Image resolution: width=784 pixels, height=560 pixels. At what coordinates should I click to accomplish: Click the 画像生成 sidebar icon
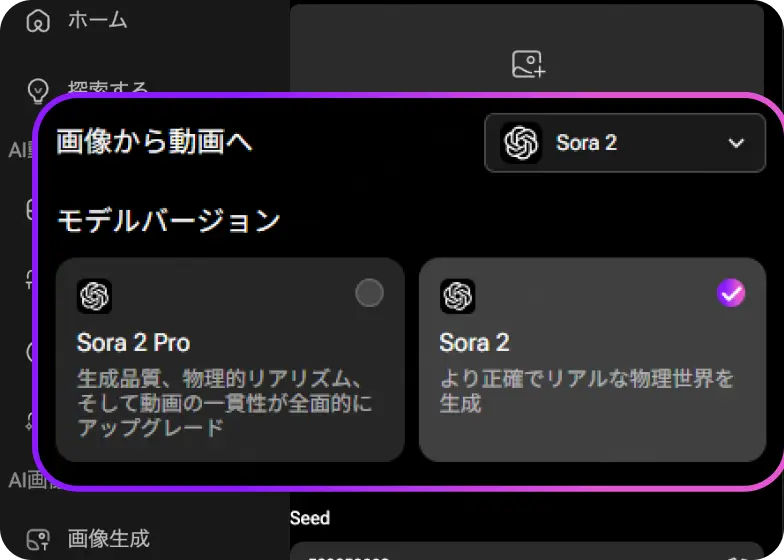click(38, 540)
